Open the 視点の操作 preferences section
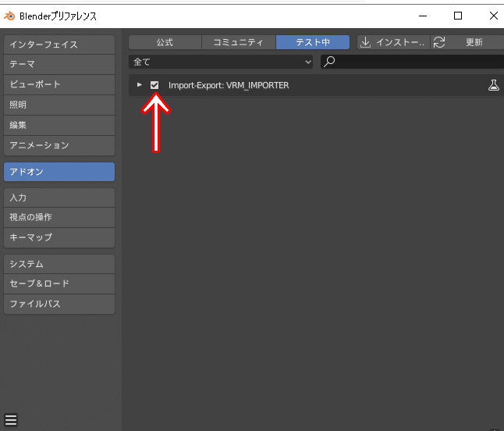Viewport: 504px width, 431px height. pos(59,217)
